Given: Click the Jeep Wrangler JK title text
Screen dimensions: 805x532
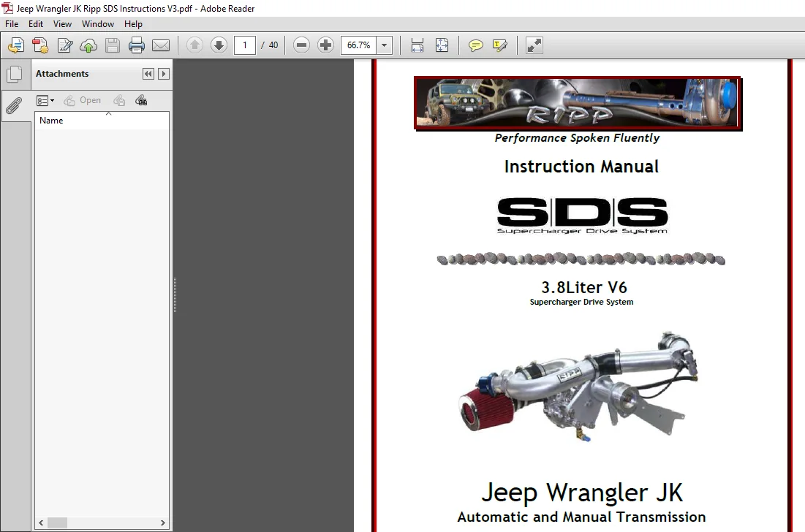Looking at the screenshot, I should click(x=582, y=493).
